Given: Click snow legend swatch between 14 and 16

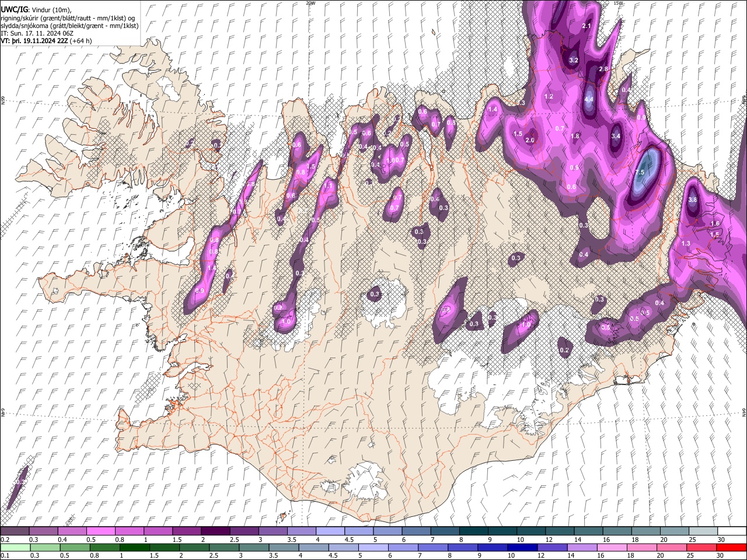Looking at the screenshot, I should point(588,531).
